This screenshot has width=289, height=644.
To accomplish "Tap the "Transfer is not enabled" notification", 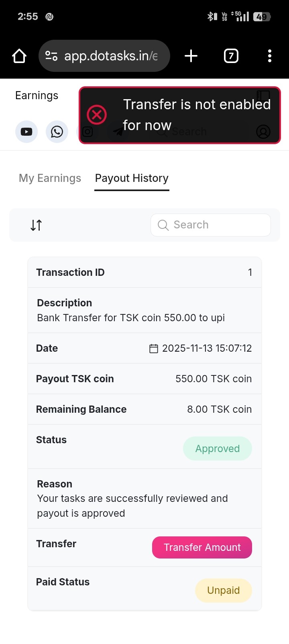I will [x=197, y=115].
